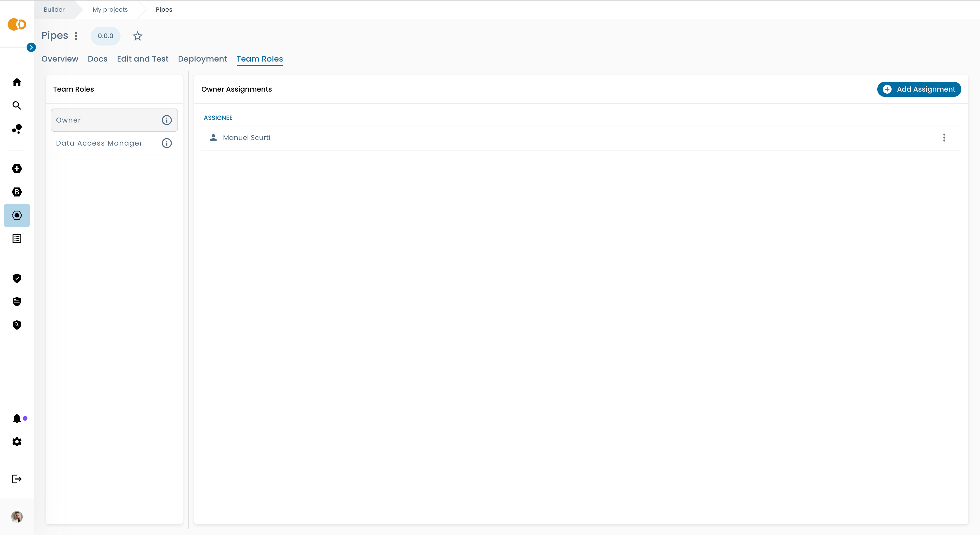Image resolution: width=980 pixels, height=535 pixels.
Task: Open the hexagon B sidebar icon
Action: [x=17, y=192]
